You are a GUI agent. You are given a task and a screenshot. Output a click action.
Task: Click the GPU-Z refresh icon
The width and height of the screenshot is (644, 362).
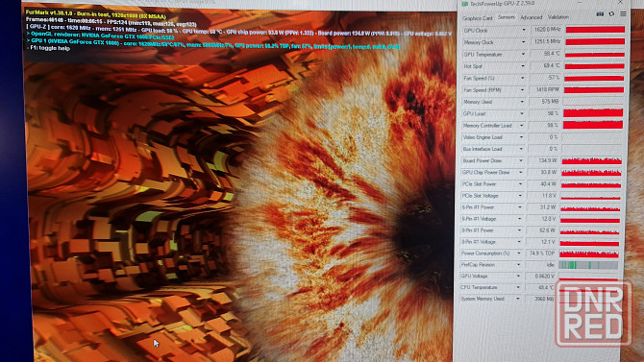(x=611, y=14)
